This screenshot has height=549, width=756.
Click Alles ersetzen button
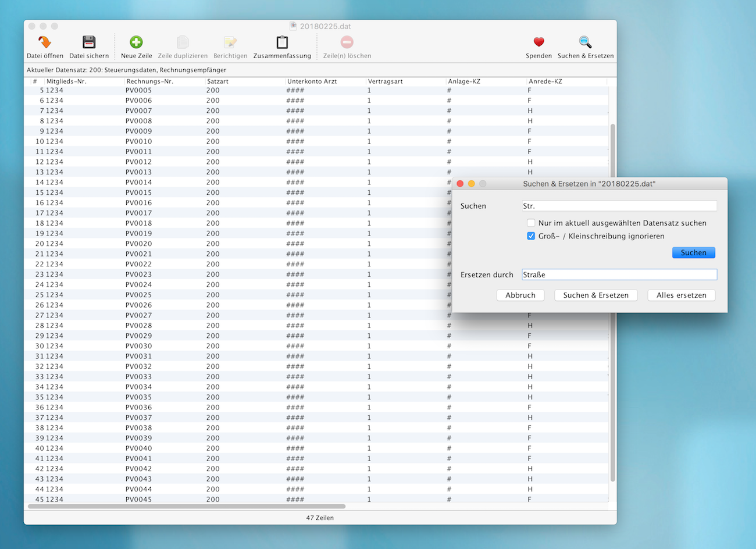tap(682, 295)
